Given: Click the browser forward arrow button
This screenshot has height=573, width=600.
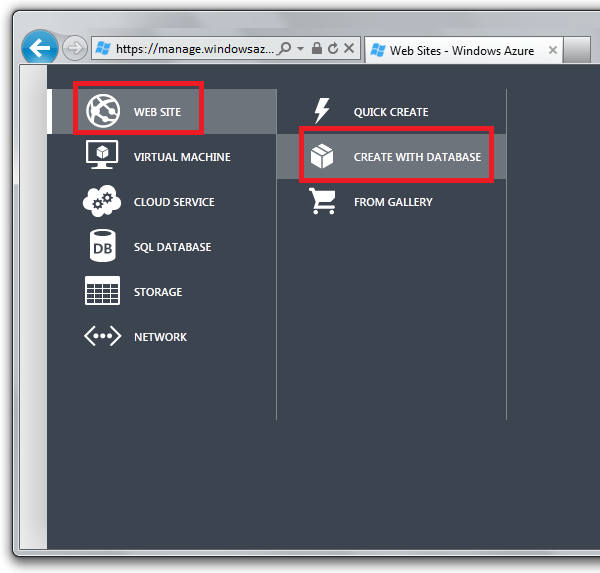Looking at the screenshot, I should 75,48.
